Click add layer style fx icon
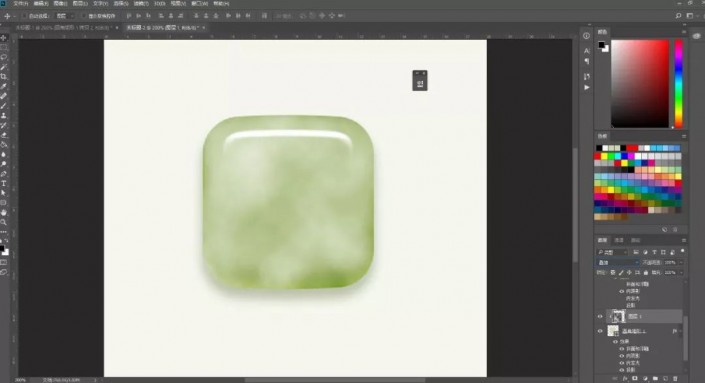This screenshot has height=383, width=705. coord(625,379)
